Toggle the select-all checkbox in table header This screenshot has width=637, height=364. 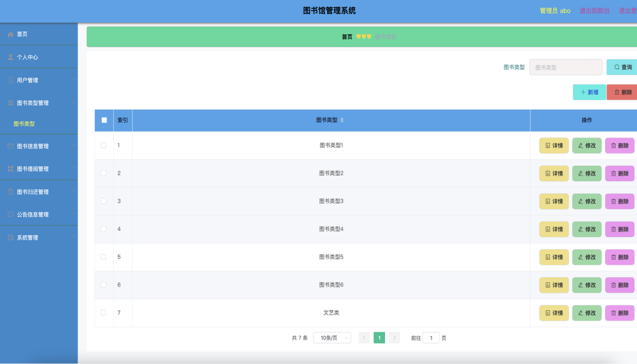(x=104, y=120)
